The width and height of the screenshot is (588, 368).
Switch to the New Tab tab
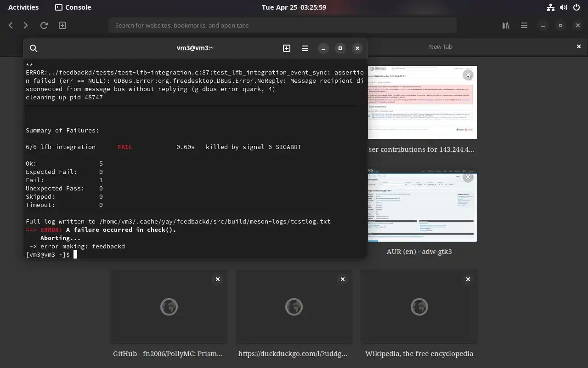pos(441,46)
